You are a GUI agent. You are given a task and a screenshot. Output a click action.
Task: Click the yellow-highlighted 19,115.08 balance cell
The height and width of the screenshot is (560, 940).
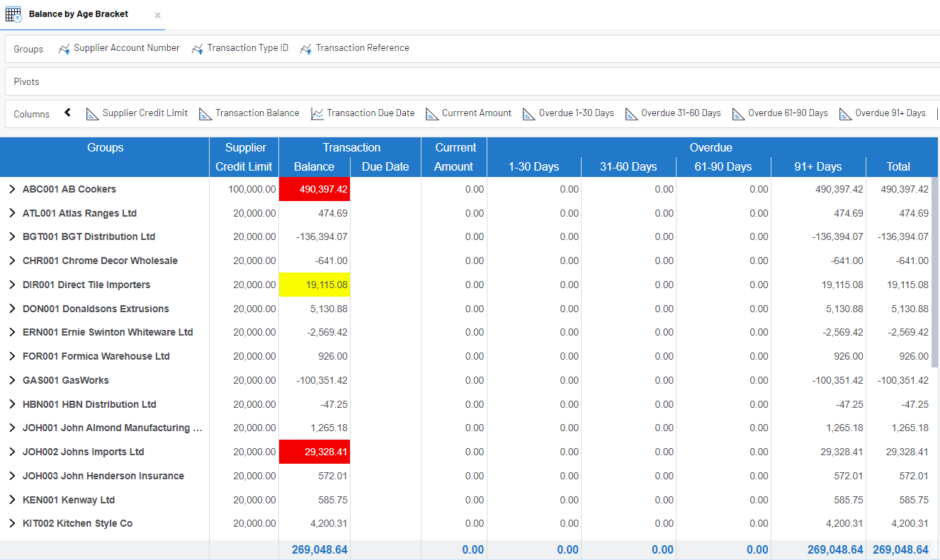(x=315, y=285)
